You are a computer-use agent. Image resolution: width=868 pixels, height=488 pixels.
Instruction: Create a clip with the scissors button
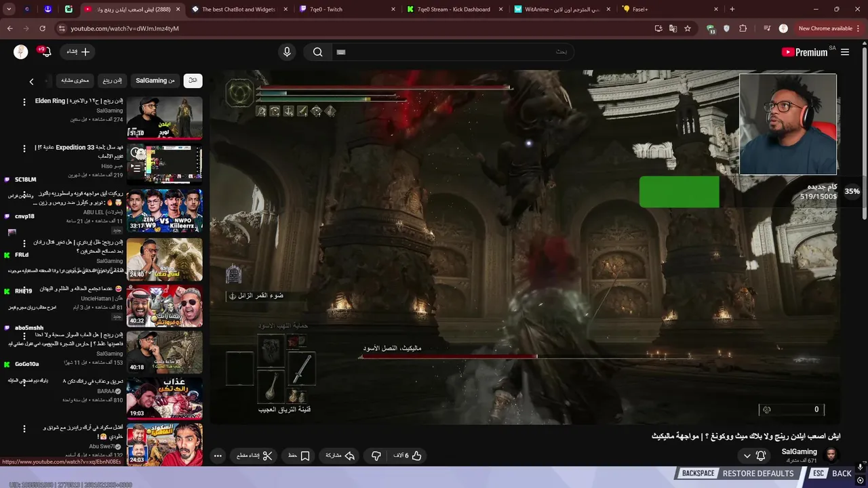tap(254, 456)
